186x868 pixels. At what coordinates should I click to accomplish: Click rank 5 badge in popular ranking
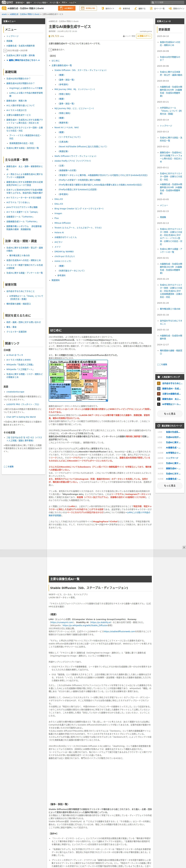159,404
